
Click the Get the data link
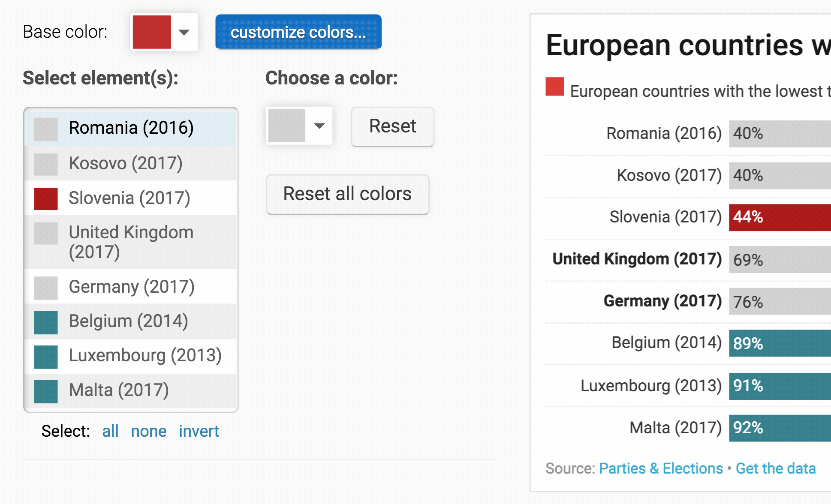[776, 468]
